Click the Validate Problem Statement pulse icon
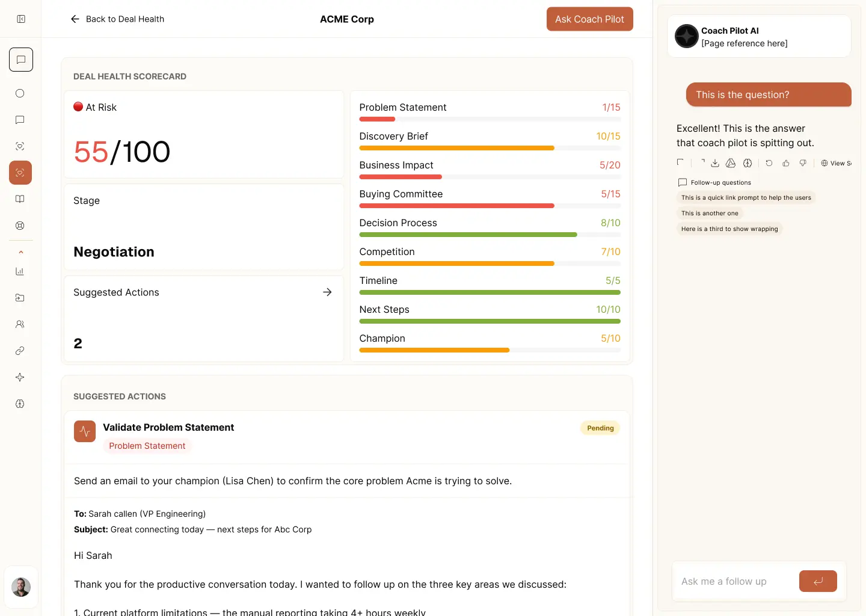The height and width of the screenshot is (616, 866). 85,431
